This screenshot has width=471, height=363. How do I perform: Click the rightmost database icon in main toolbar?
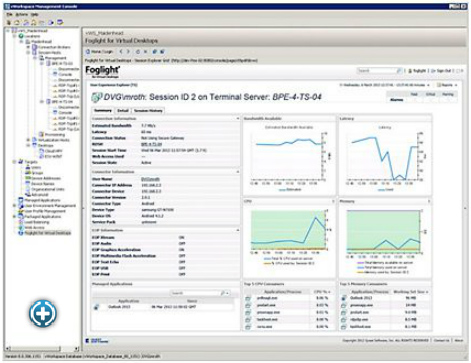(x=60, y=22)
